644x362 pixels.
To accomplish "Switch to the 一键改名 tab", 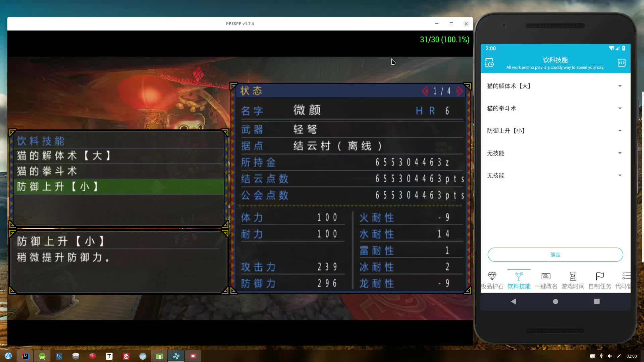I will (x=546, y=281).
